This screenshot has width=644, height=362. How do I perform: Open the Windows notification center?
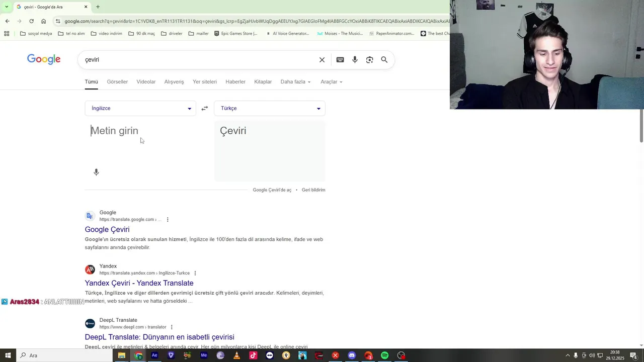(x=634, y=355)
